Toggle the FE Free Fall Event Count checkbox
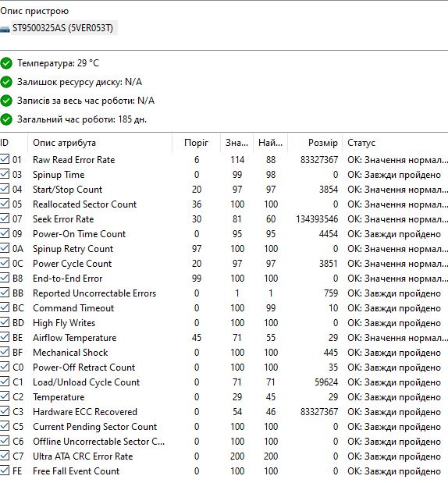Viewport: 448px width, 483px height. click(5, 470)
